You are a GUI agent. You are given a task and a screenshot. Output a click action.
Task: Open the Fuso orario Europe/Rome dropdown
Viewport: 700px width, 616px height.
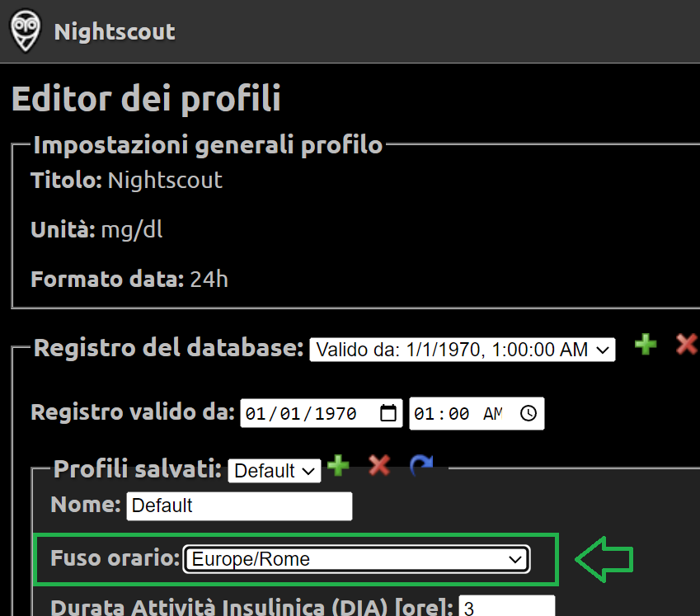(357, 559)
